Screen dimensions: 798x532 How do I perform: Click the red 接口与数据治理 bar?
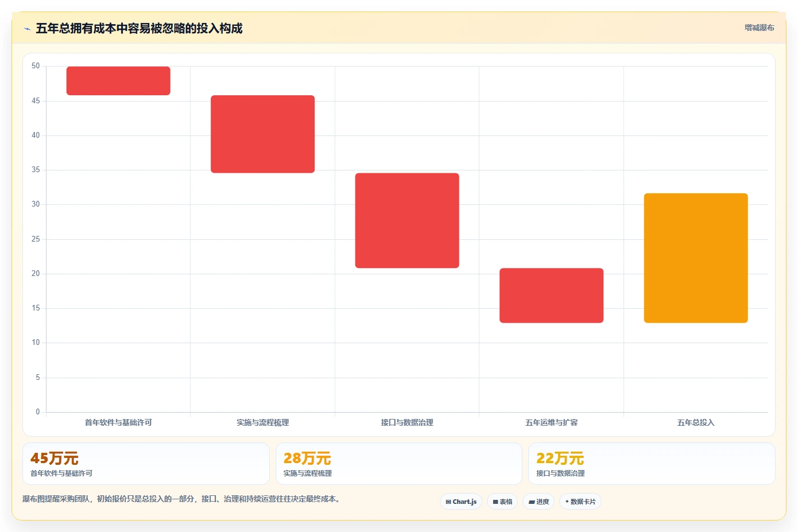click(x=407, y=220)
